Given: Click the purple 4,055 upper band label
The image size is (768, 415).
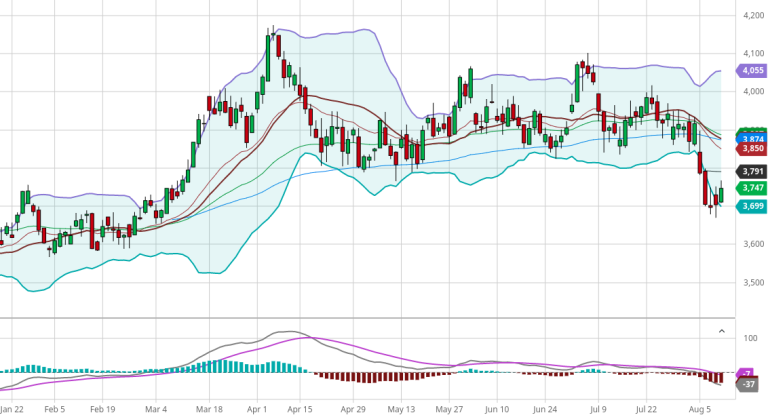Looking at the screenshot, I should (x=751, y=71).
